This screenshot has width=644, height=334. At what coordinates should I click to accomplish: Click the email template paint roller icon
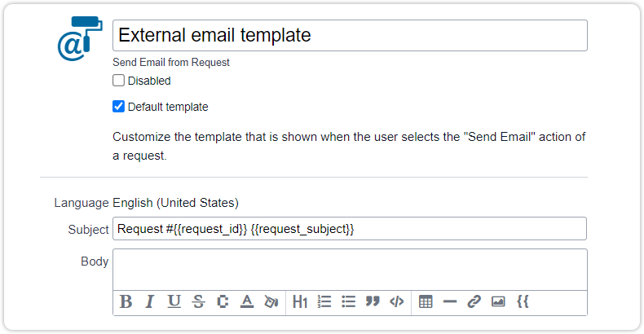click(x=80, y=38)
